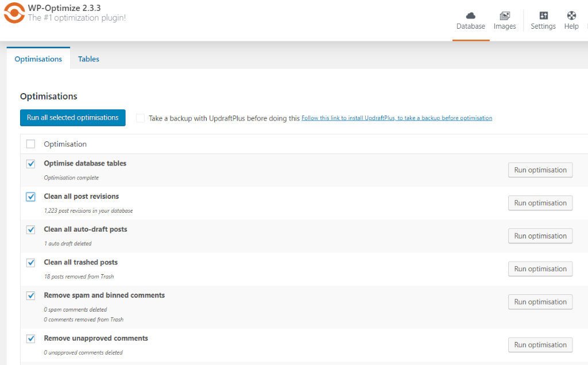
Task: Click the 'Take a backup with UpdraftPlus' label
Action: coord(225,118)
